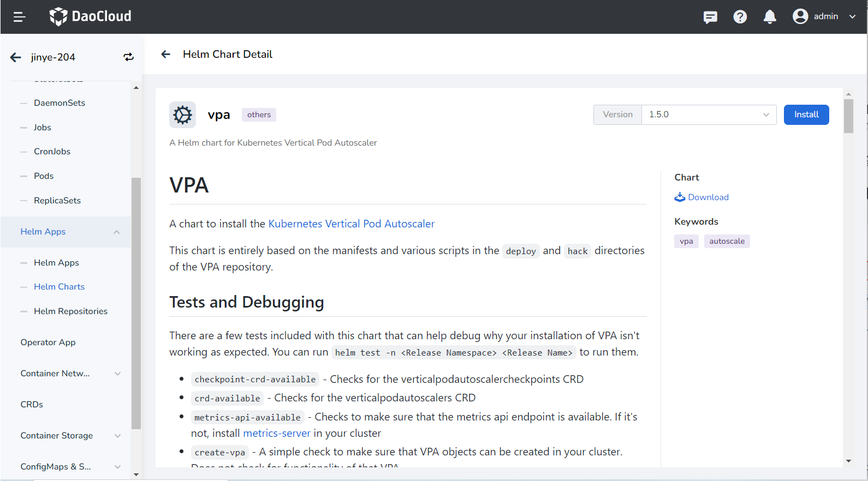Click the switch cluster icon beside jinye-204
868x481 pixels.
point(128,57)
